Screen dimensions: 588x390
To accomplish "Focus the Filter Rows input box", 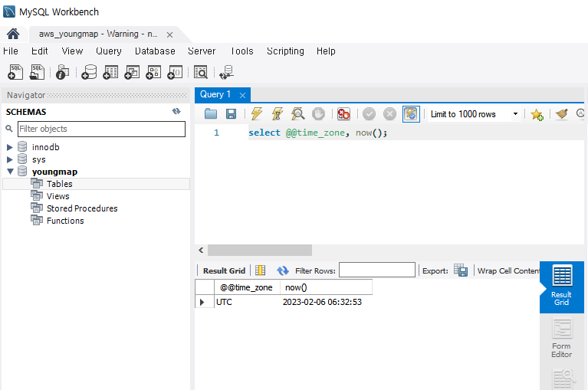I will click(377, 270).
